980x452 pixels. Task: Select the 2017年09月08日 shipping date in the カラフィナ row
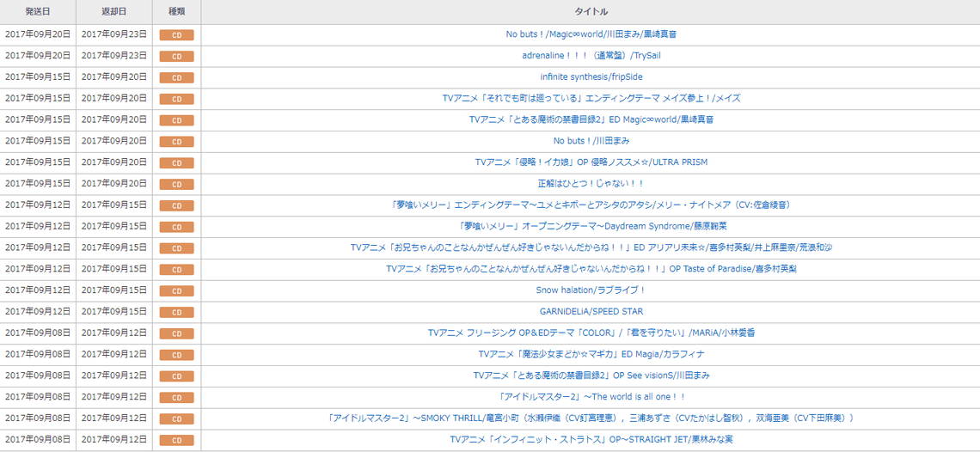pyautogui.click(x=38, y=354)
